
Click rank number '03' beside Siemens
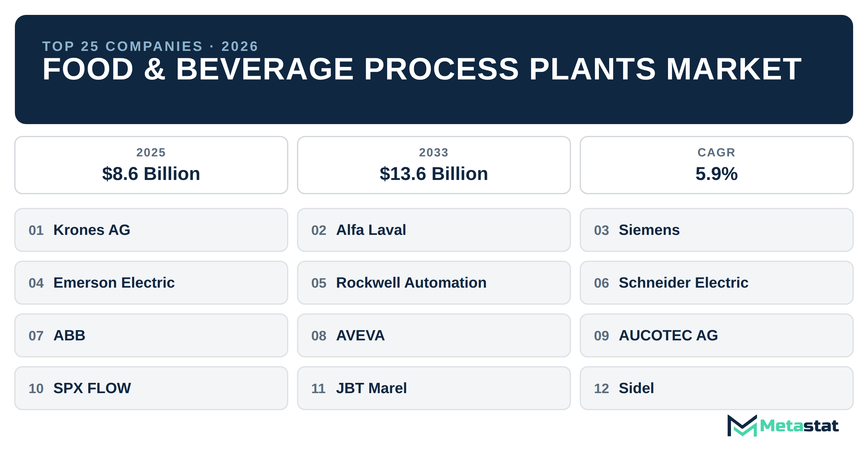pyautogui.click(x=601, y=231)
